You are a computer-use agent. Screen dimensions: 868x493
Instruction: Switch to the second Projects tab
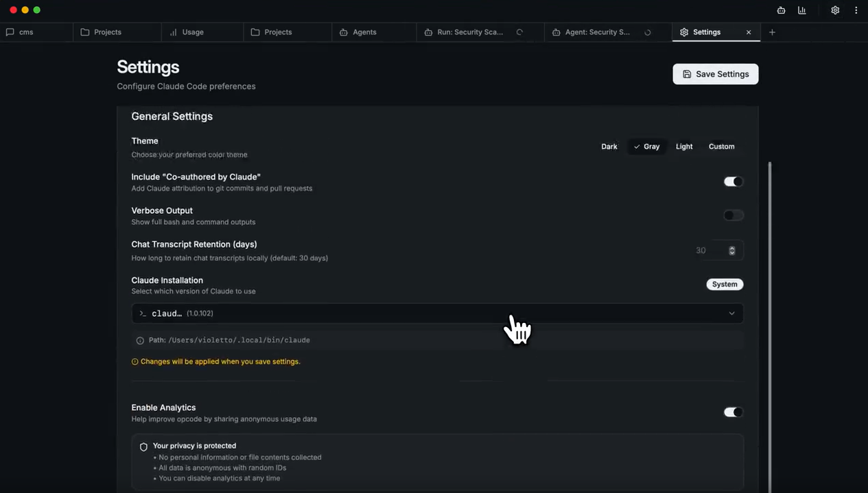point(288,32)
